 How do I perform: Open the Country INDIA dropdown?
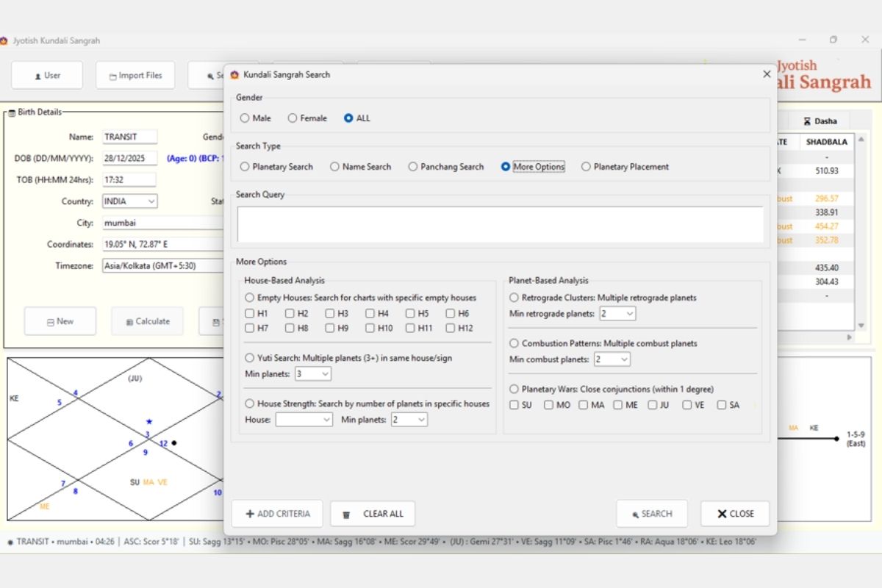point(130,201)
